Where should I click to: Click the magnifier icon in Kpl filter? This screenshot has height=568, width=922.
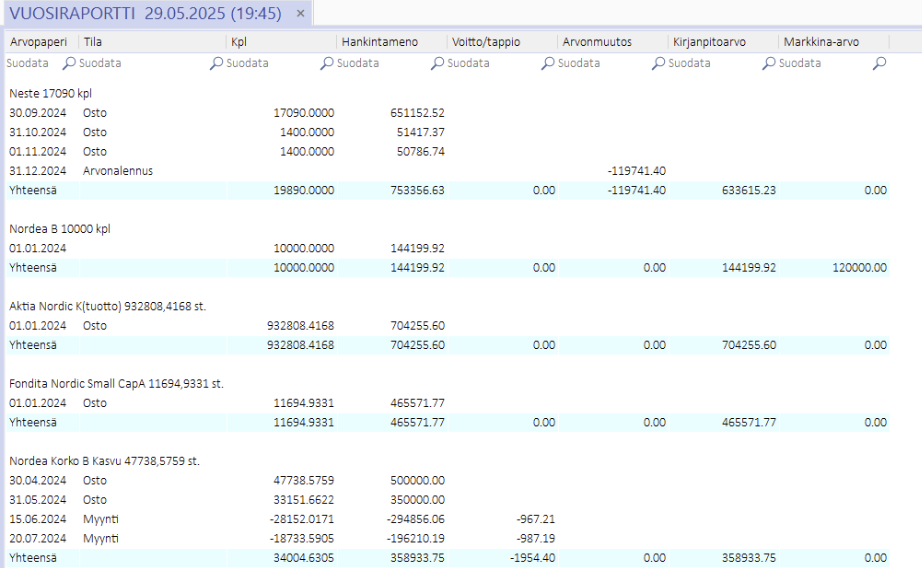coord(326,63)
